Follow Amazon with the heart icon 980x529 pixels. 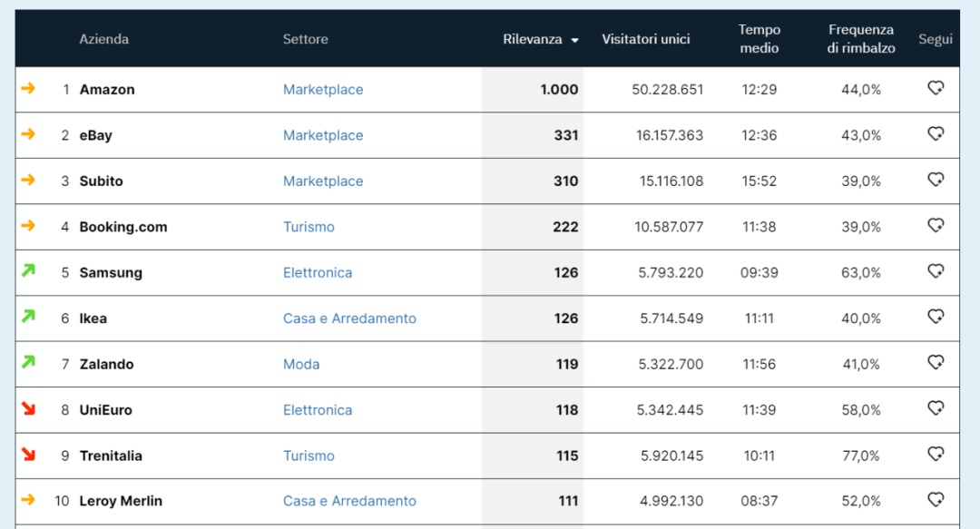936,88
